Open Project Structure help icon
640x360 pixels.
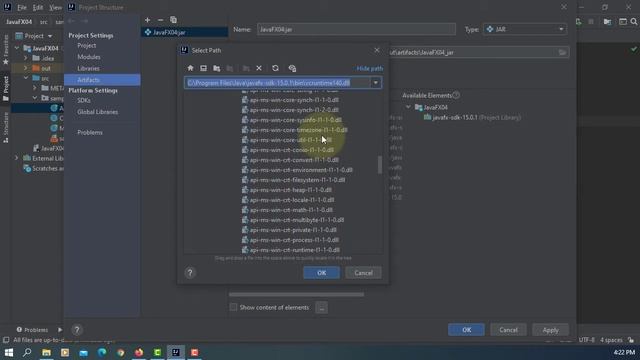pos(77,329)
